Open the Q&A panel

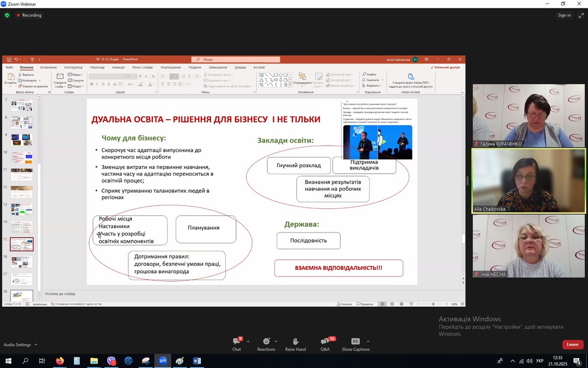pos(325,342)
